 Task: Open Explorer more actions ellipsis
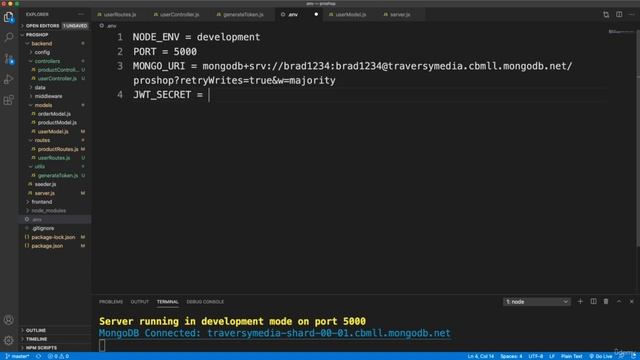click(x=81, y=14)
